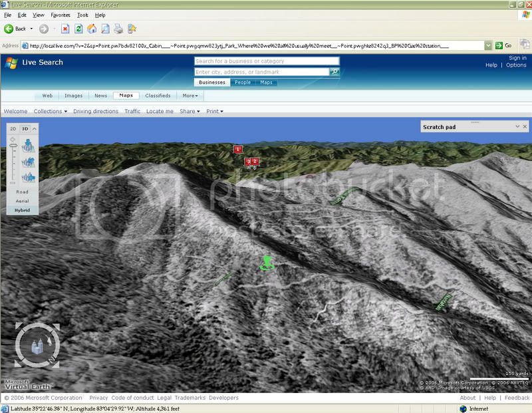Click the Driving directions link
The image size is (532, 413).
click(x=96, y=111)
